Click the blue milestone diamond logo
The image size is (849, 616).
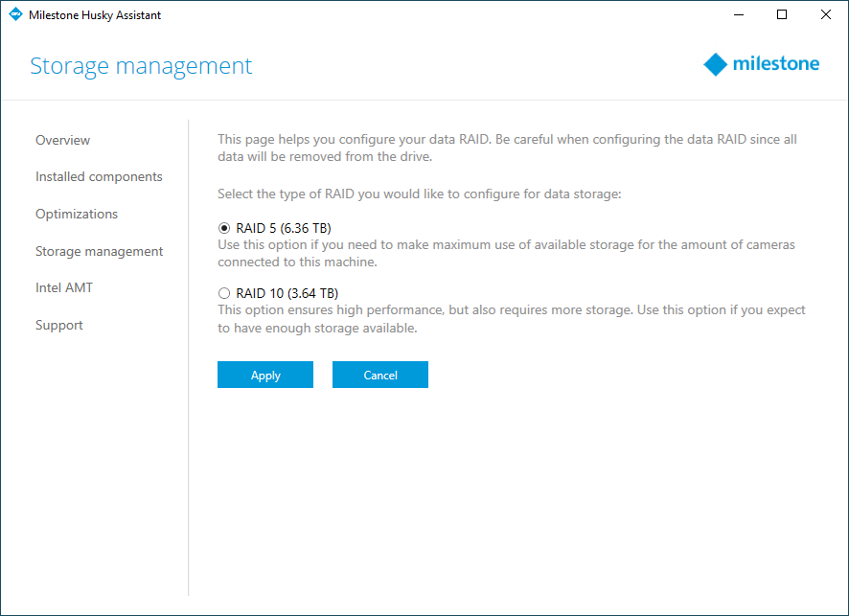(x=715, y=64)
